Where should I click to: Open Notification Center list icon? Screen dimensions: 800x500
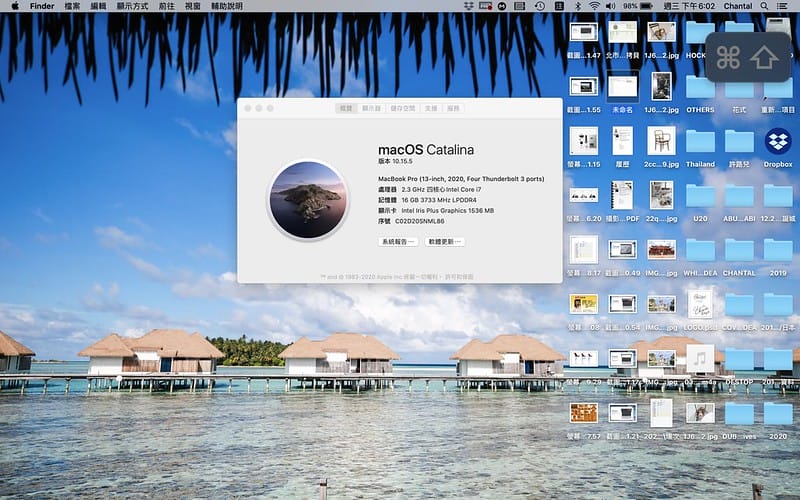click(782, 6)
